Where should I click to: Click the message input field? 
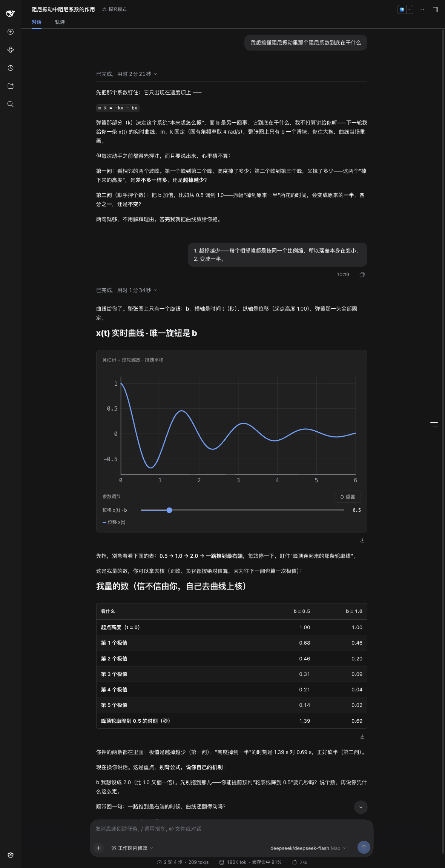tap(232, 829)
